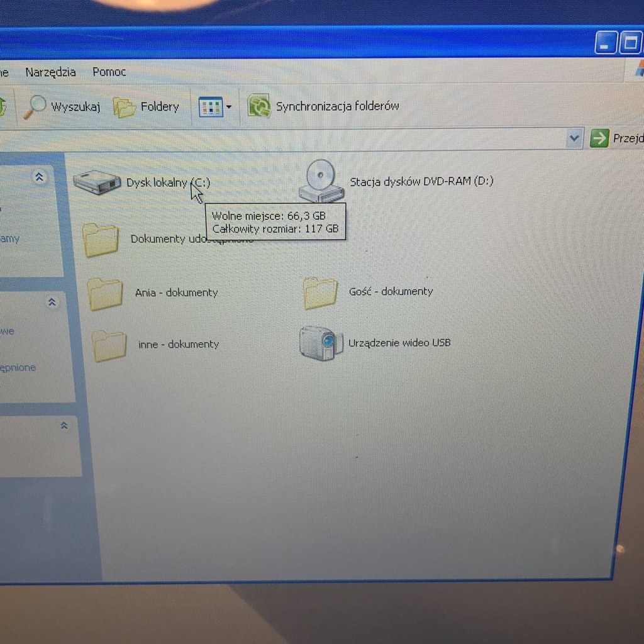Expand the address bar dropdown
The height and width of the screenshot is (644, 644).
(x=574, y=138)
